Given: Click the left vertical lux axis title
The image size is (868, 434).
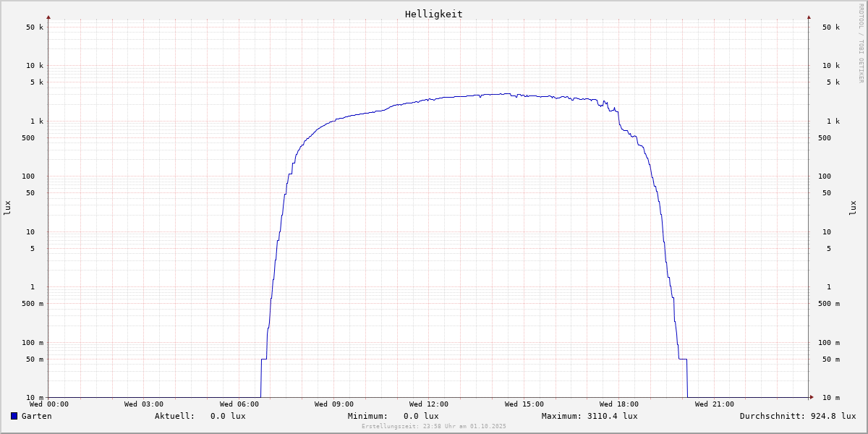Looking at the screenshot, I should 7,208.
